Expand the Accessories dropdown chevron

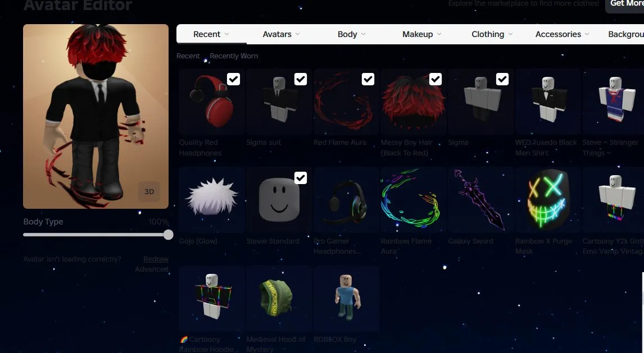(x=587, y=34)
